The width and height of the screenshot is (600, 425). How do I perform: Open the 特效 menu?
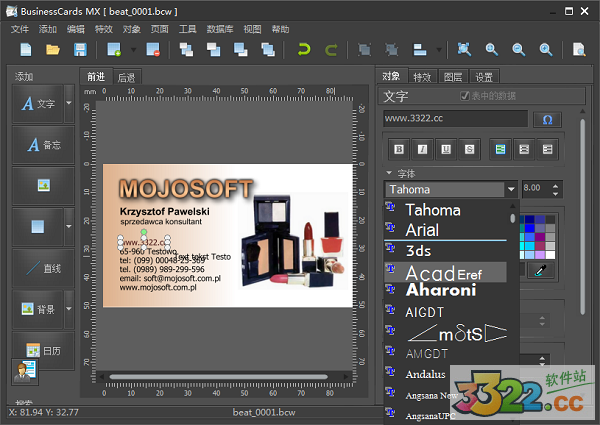(x=104, y=29)
